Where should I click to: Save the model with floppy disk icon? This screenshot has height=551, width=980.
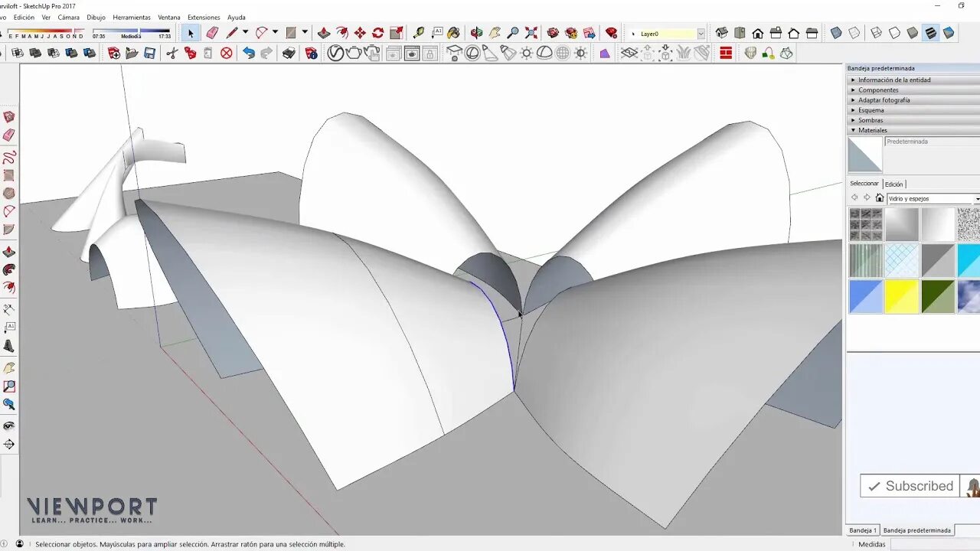[150, 53]
